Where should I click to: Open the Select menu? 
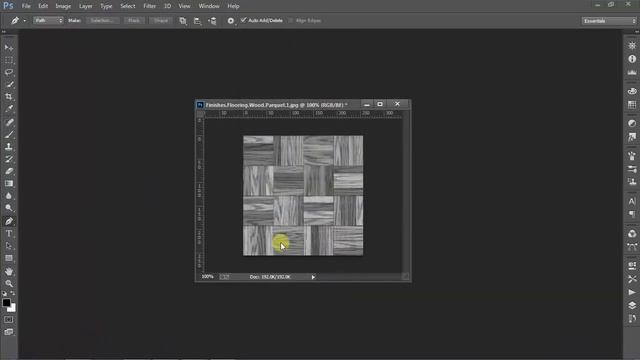click(127, 6)
